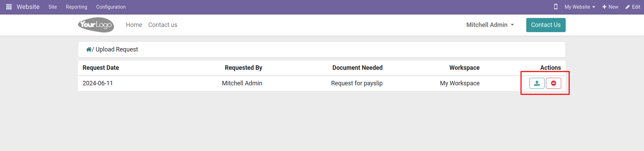
Task: Click the home breadcrumb icon
Action: [89, 49]
